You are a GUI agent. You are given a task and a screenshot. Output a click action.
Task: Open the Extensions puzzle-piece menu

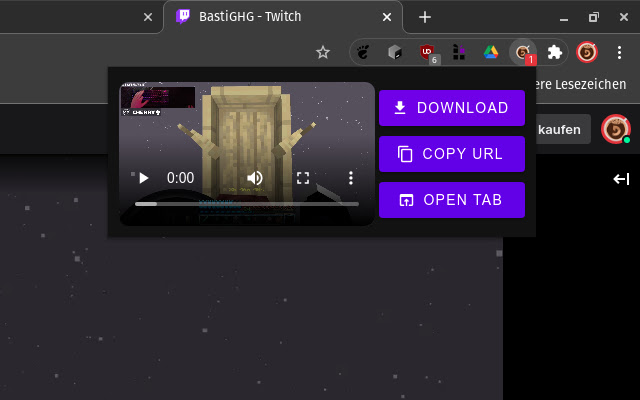tap(555, 52)
